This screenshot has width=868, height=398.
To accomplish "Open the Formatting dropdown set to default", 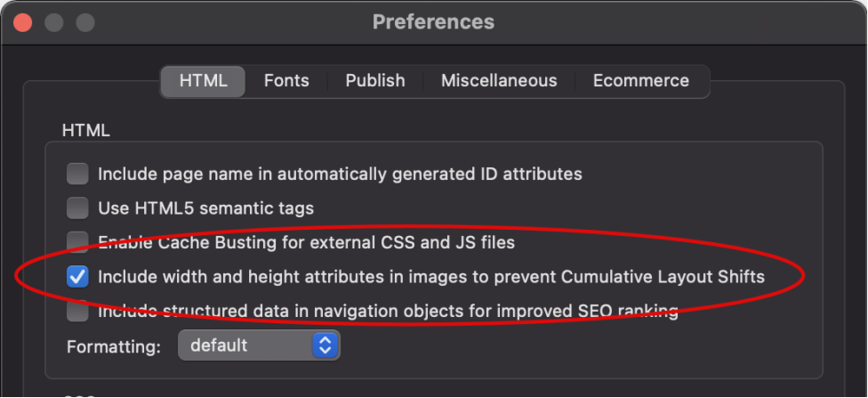I will point(259,345).
